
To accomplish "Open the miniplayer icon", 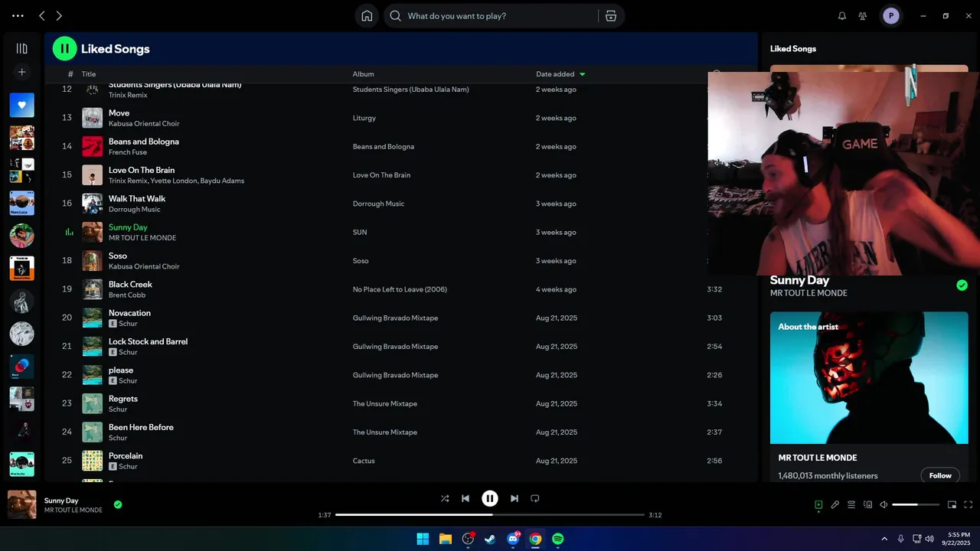I will tap(952, 504).
